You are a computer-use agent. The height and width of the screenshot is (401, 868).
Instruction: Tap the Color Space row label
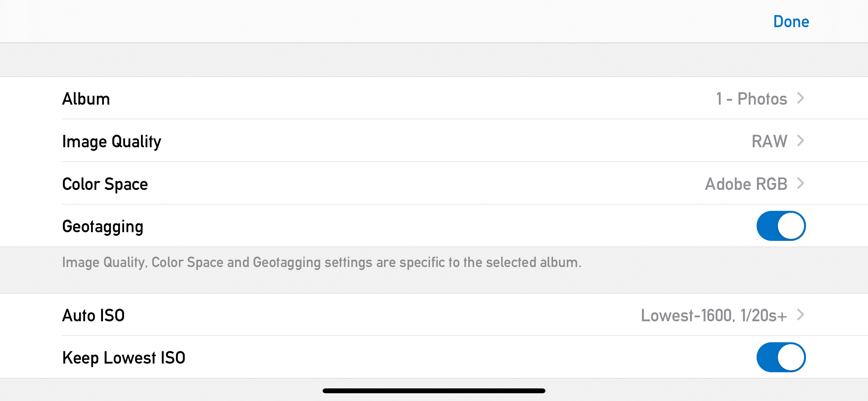pyautogui.click(x=105, y=184)
